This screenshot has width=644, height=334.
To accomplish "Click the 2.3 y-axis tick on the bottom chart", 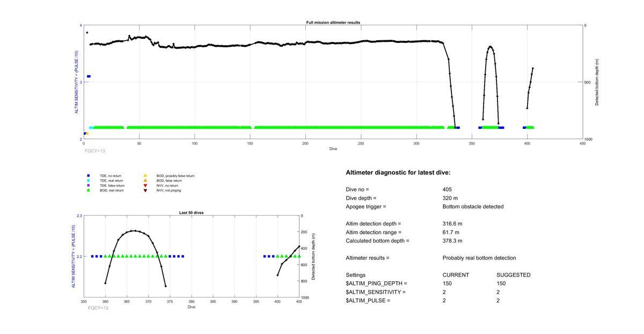I will [x=79, y=215].
